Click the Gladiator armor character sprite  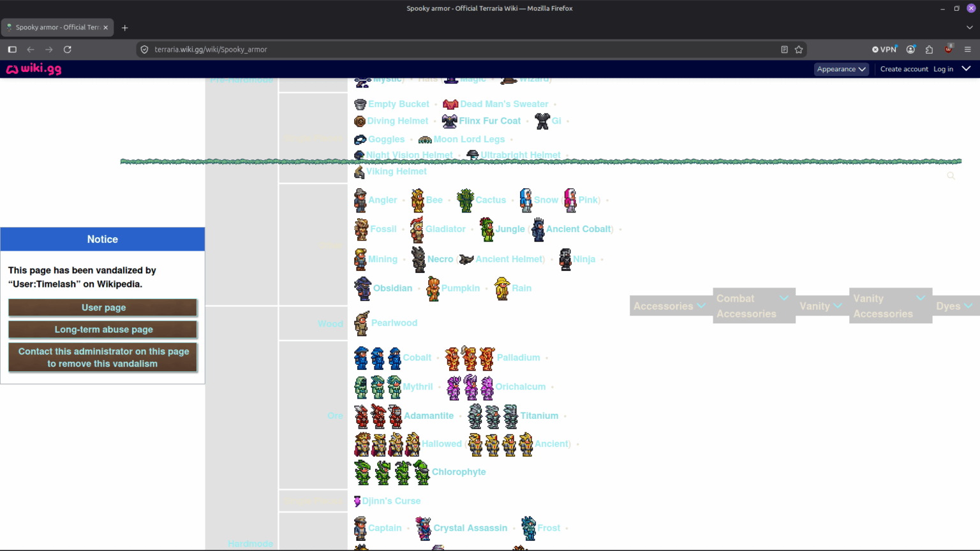(x=417, y=230)
